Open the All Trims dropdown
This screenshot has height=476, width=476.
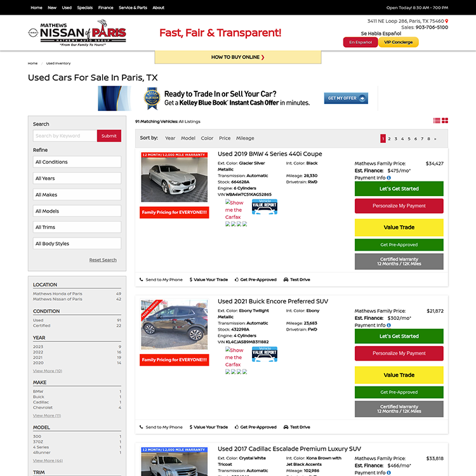click(x=77, y=227)
